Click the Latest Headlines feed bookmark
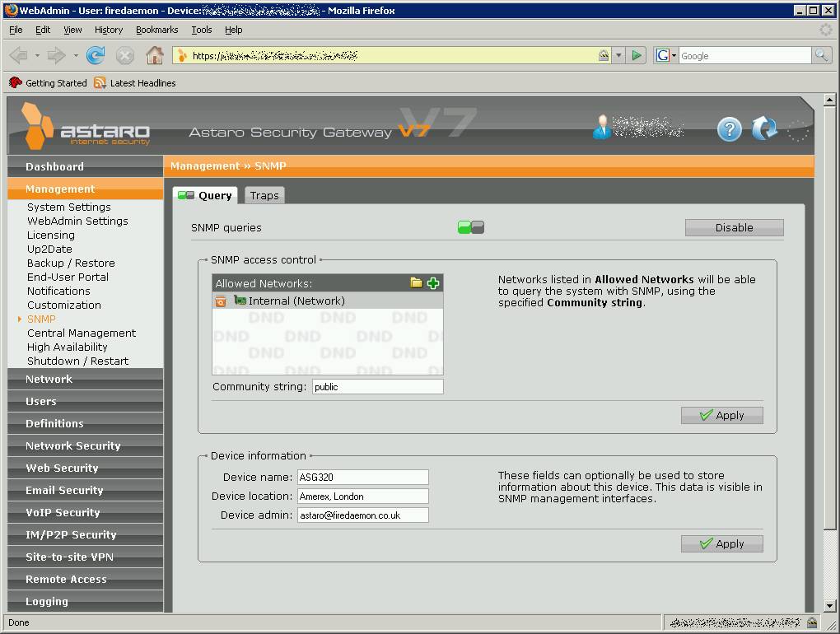840x634 pixels. coord(135,83)
